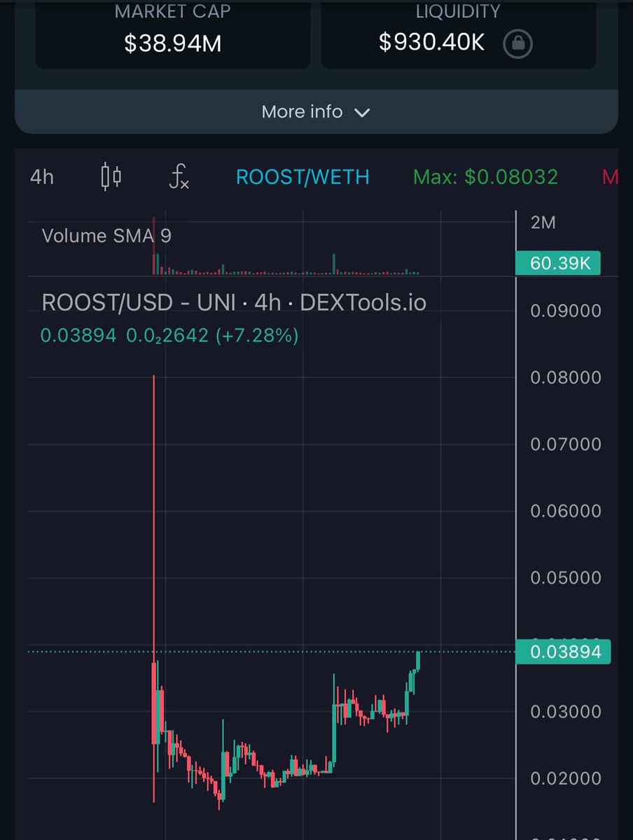Click the liquidity lock icon

pyautogui.click(x=517, y=44)
